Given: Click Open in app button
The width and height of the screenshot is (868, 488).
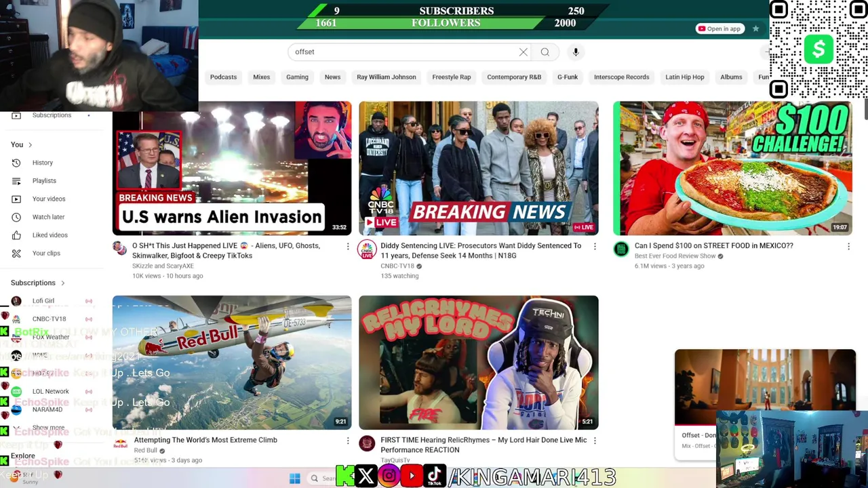Looking at the screenshot, I should [719, 28].
